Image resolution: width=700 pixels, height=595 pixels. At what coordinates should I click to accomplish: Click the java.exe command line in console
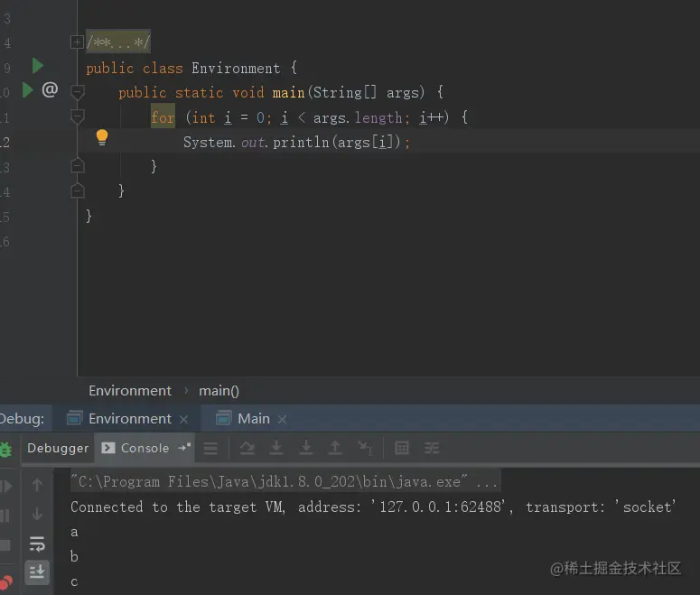(284, 482)
